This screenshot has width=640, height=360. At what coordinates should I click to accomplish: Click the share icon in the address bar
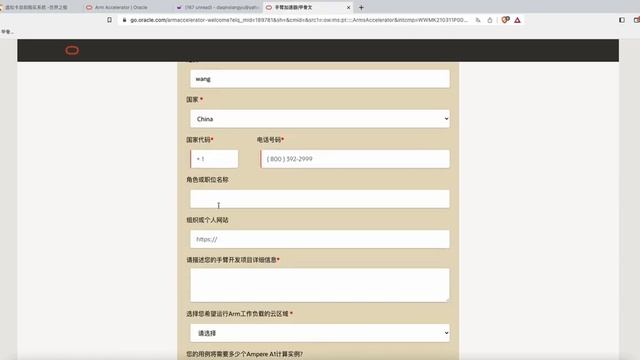tap(490, 20)
